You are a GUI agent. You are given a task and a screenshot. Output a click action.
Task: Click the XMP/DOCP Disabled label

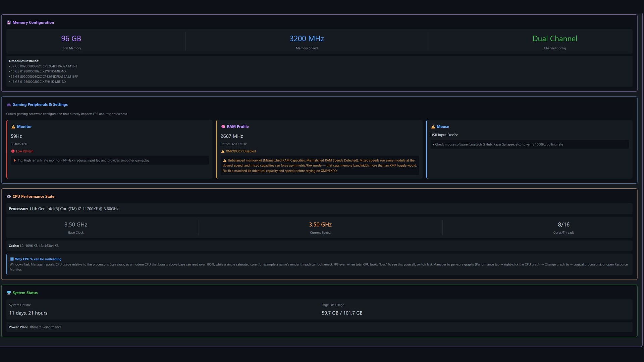point(241,151)
